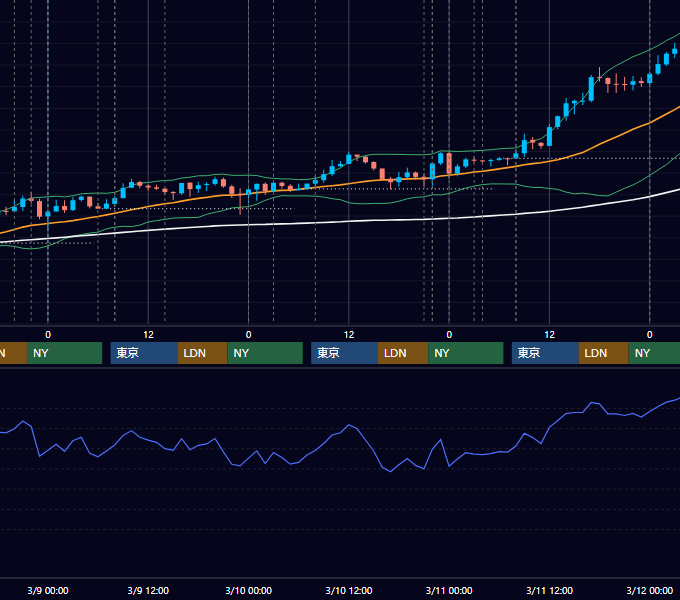
Task: Click the 3/9 00:00 date label
Action: (48, 590)
